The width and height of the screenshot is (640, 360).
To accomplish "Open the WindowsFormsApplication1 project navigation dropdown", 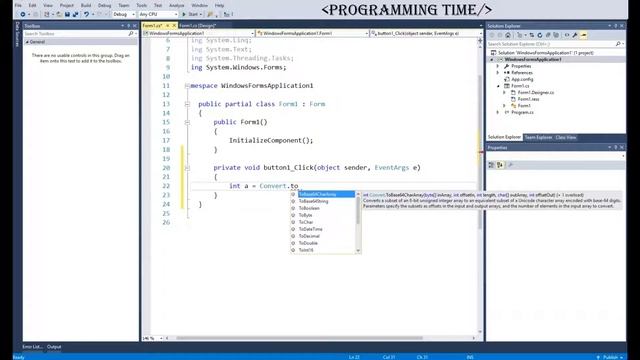I will (199, 33).
